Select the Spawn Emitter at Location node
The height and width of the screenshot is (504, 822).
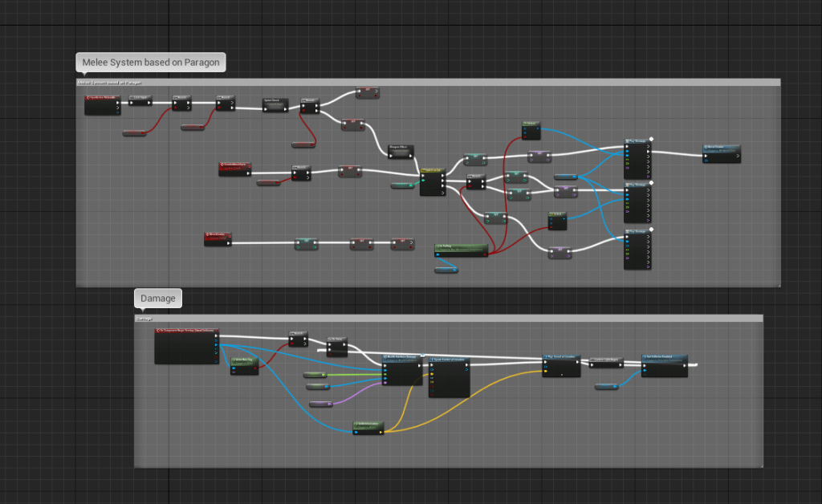450,377
